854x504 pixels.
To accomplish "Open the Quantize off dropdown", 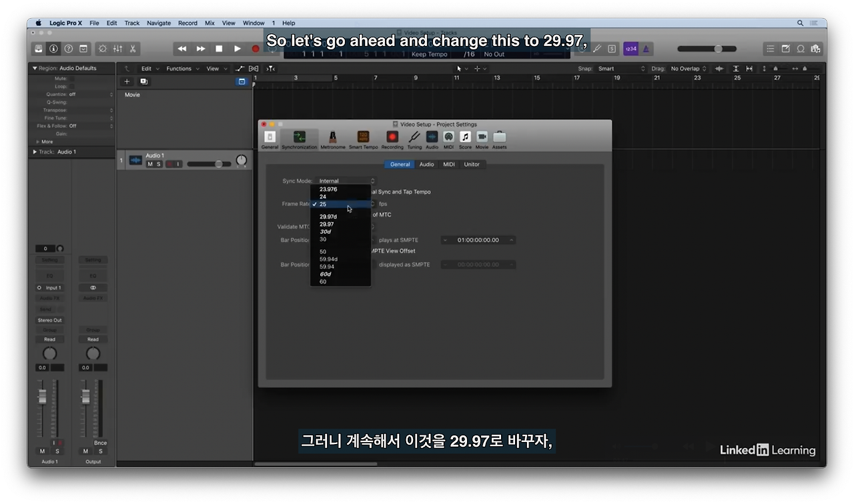I will 91,95.
